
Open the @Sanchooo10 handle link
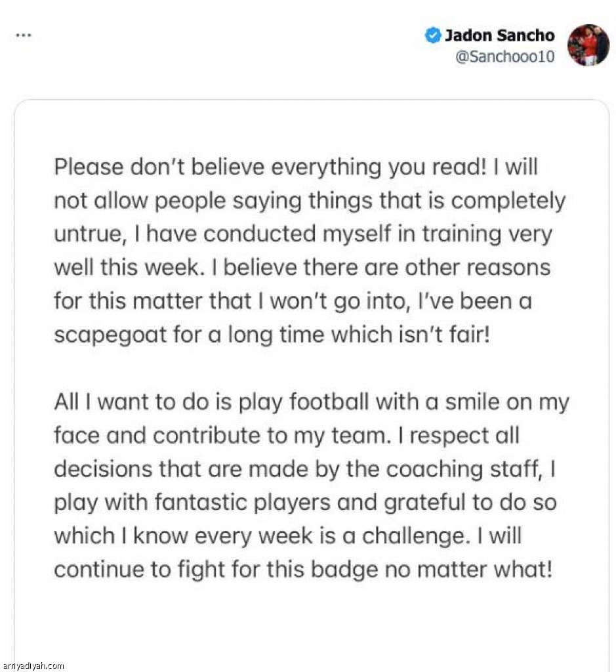coord(505,56)
